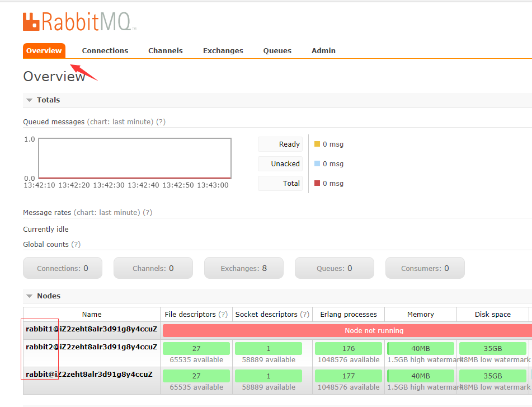The image size is (532, 407).
Task: Switch to the Queues tab
Action: tap(277, 51)
